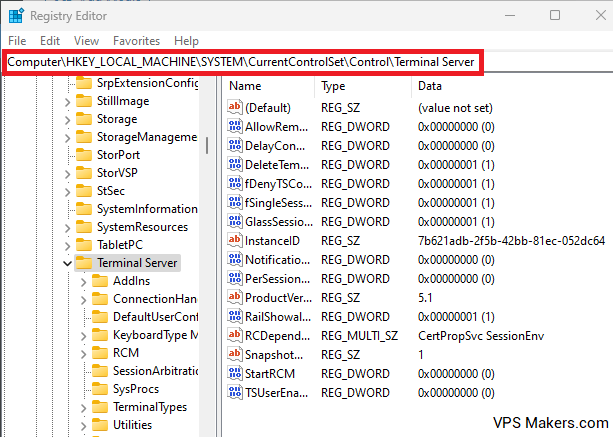Viewport: 613px width, 437px height.
Task: Click the Registry Editor app icon in title bar
Action: pos(16,16)
